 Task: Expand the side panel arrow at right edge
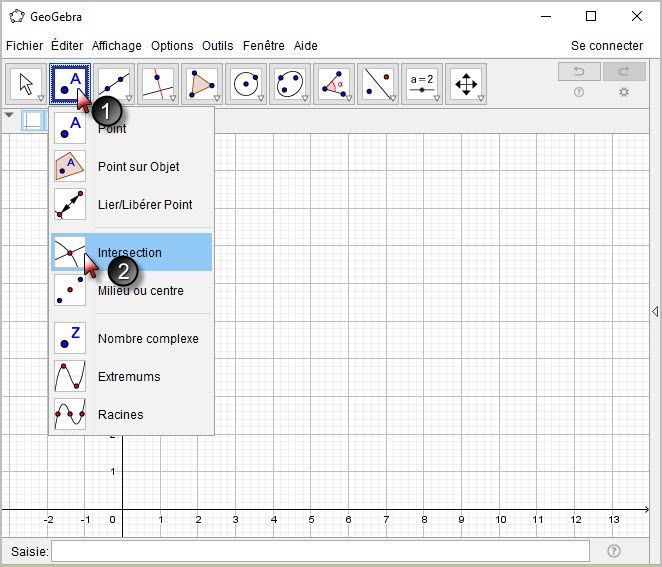click(x=655, y=312)
